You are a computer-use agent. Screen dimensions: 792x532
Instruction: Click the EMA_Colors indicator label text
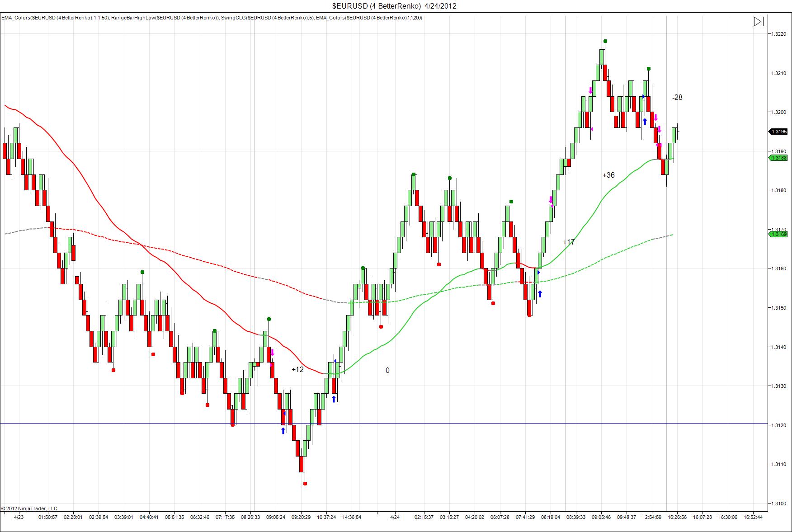212,18
